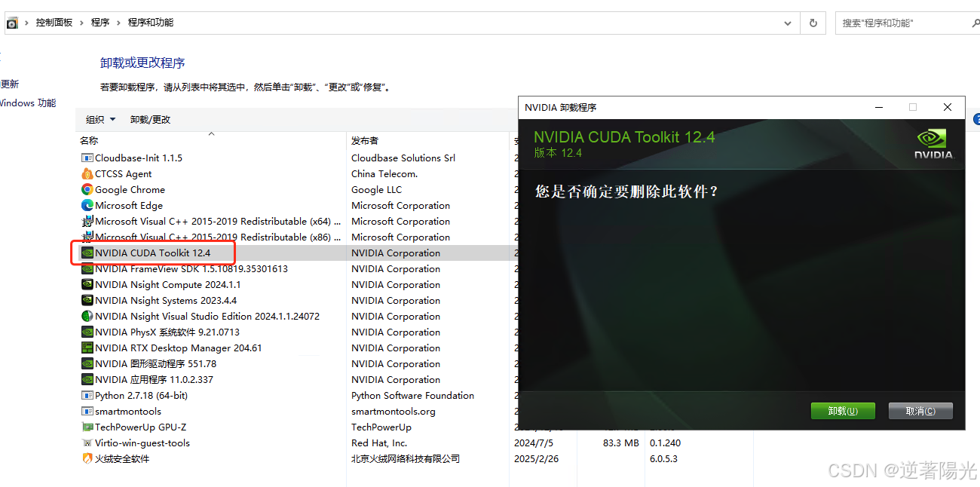Viewport: 980px width, 487px height.
Task: Expand the chevron after 控制面板 breadcrumb
Action: click(x=81, y=23)
